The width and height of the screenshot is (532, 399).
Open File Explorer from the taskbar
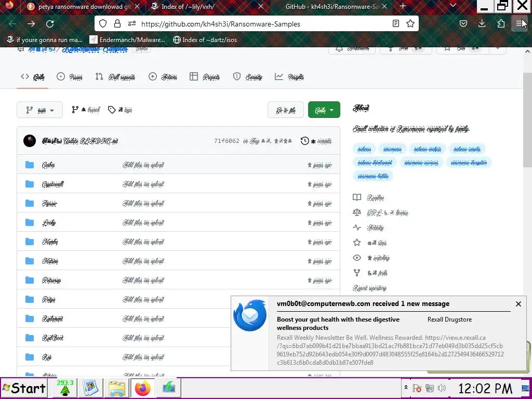pyautogui.click(x=117, y=388)
